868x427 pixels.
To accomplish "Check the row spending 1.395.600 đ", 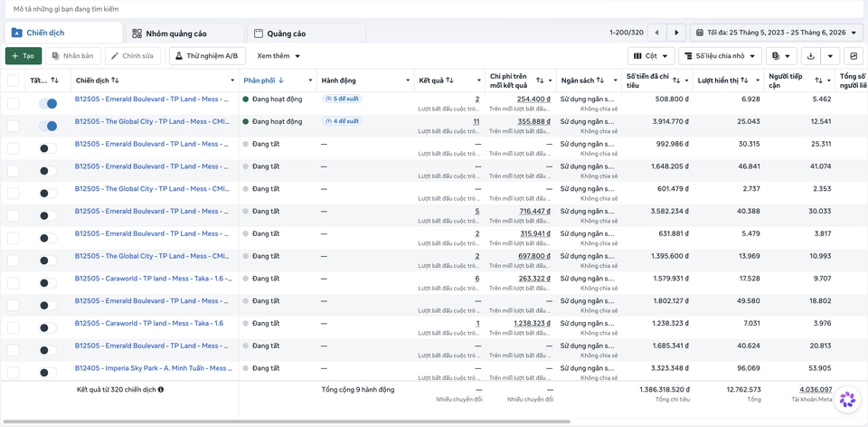I will pos(13,261).
